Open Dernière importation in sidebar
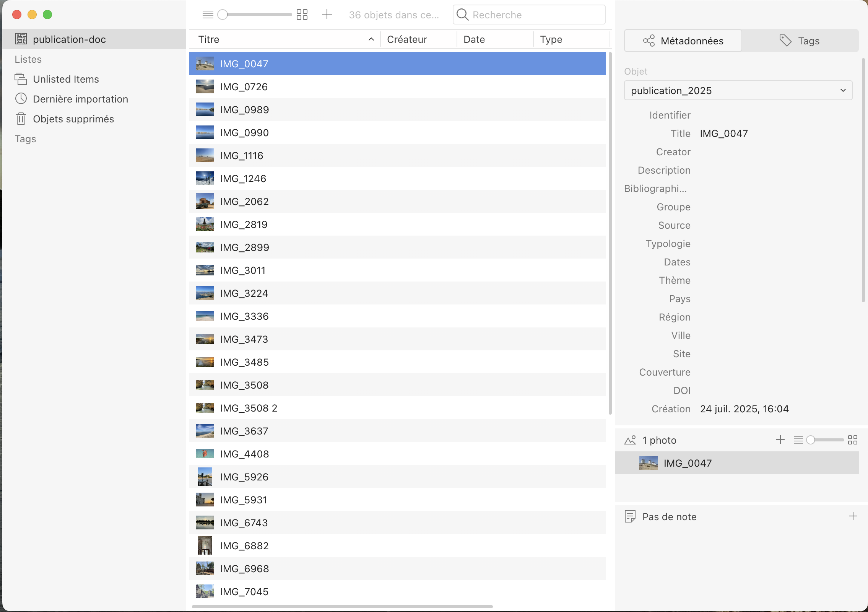This screenshot has width=868, height=612. click(80, 99)
